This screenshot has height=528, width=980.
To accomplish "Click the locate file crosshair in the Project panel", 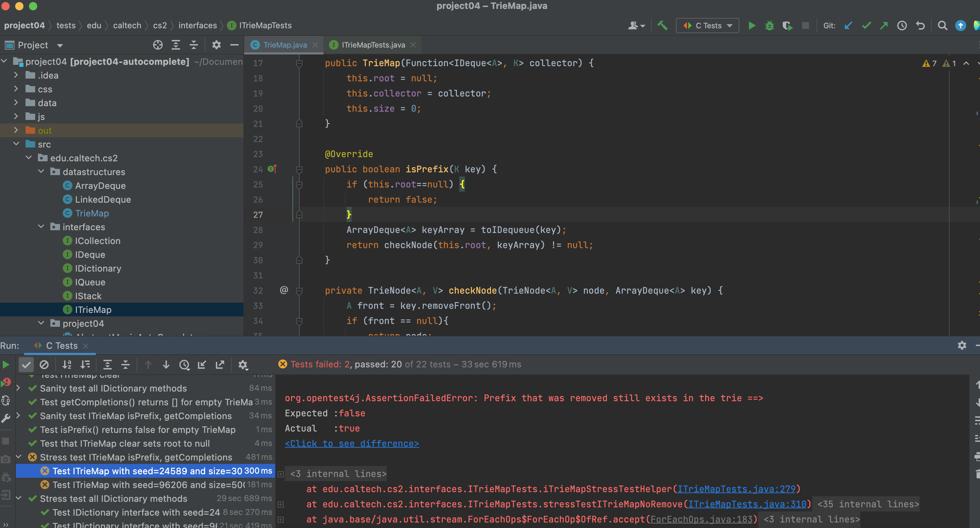I will tap(158, 45).
